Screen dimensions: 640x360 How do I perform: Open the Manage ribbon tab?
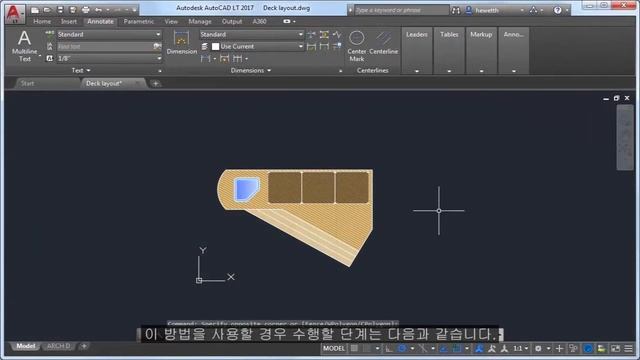pyautogui.click(x=200, y=21)
